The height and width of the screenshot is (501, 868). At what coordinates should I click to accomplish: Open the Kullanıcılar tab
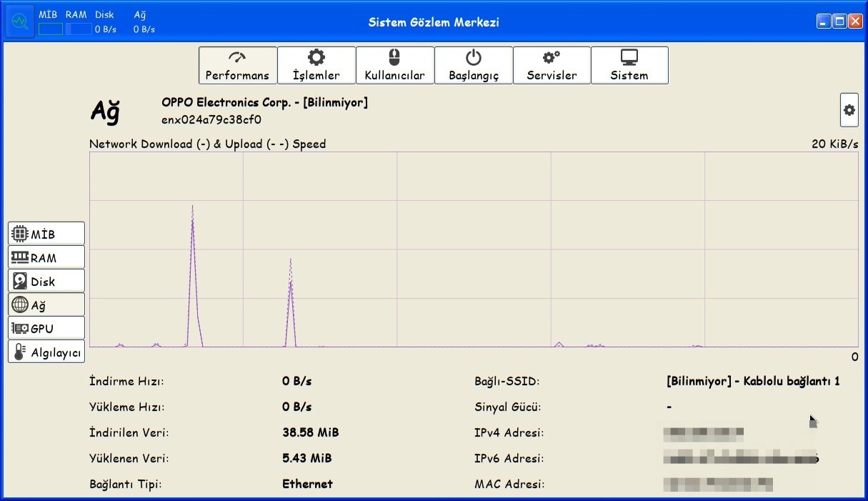pyautogui.click(x=395, y=66)
